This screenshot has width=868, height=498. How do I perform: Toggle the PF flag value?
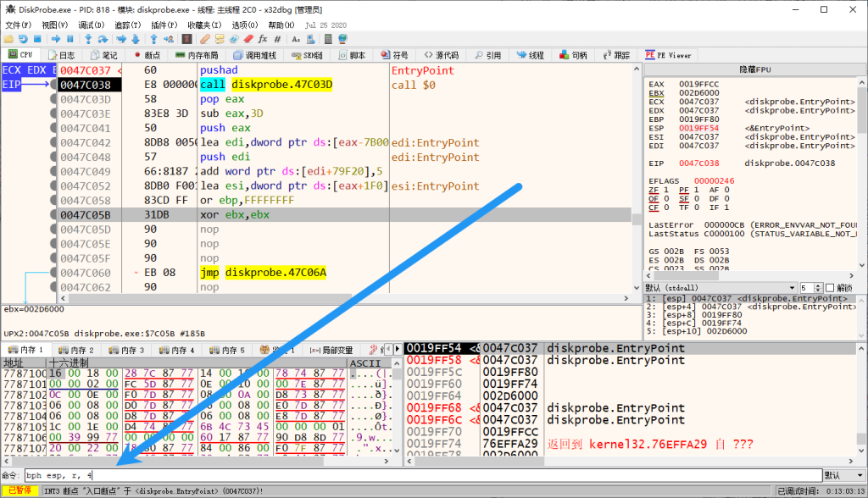pyautogui.click(x=697, y=190)
